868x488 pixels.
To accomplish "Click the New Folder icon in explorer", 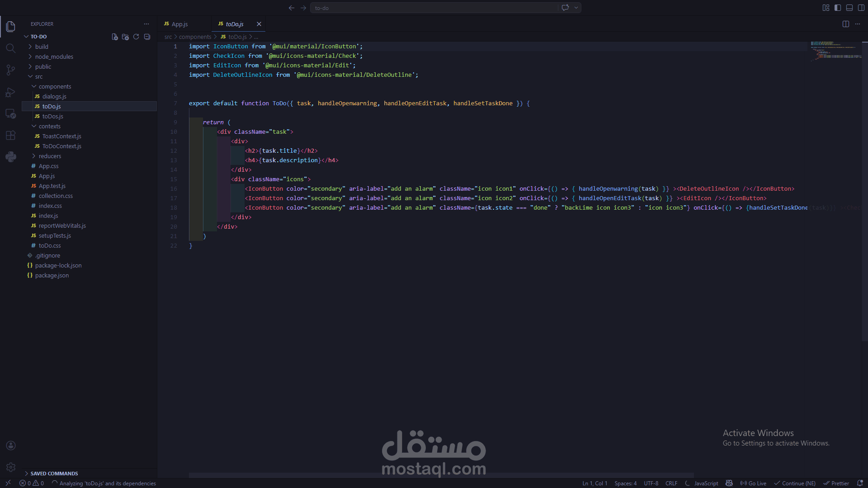I will (x=125, y=37).
